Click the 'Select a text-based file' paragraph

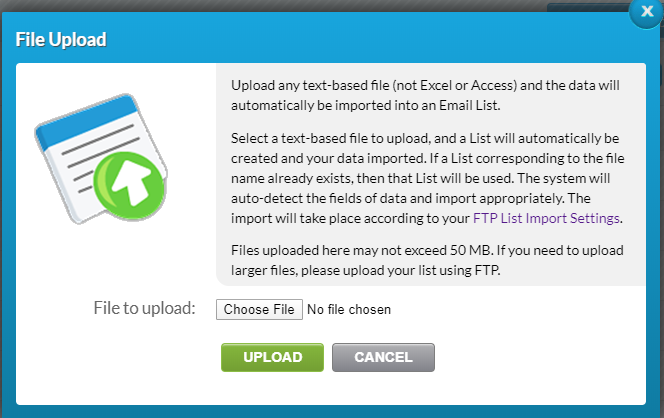click(x=428, y=178)
